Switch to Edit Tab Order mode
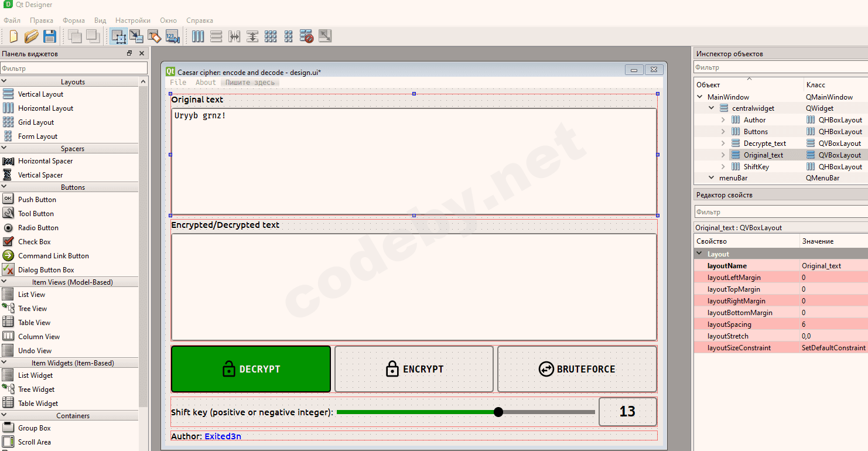 click(173, 36)
